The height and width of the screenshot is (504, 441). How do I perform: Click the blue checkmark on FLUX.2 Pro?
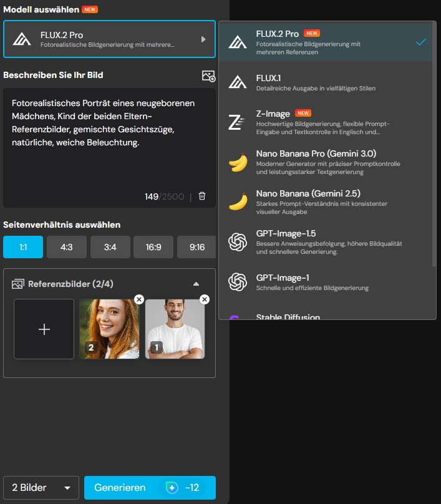[x=421, y=42]
